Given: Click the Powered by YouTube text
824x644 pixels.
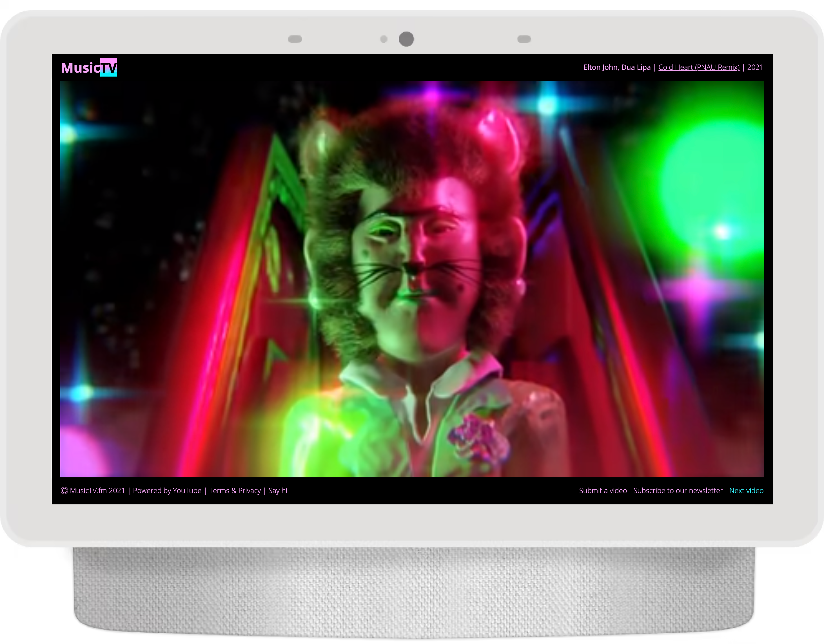Looking at the screenshot, I should [x=168, y=491].
